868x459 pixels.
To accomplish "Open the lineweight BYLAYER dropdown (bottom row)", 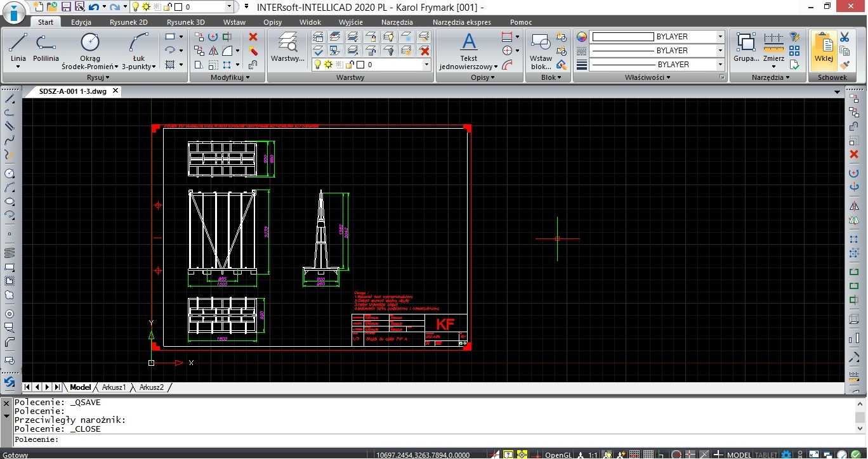I will point(720,65).
